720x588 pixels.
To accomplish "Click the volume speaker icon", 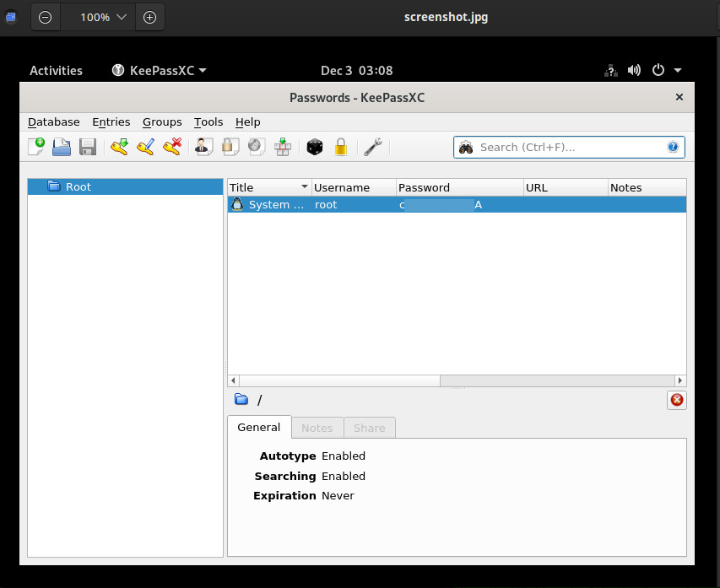I will coord(634,70).
